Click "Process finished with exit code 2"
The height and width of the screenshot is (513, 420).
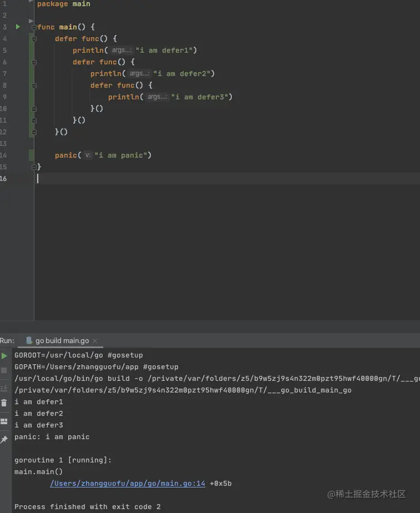(x=88, y=507)
